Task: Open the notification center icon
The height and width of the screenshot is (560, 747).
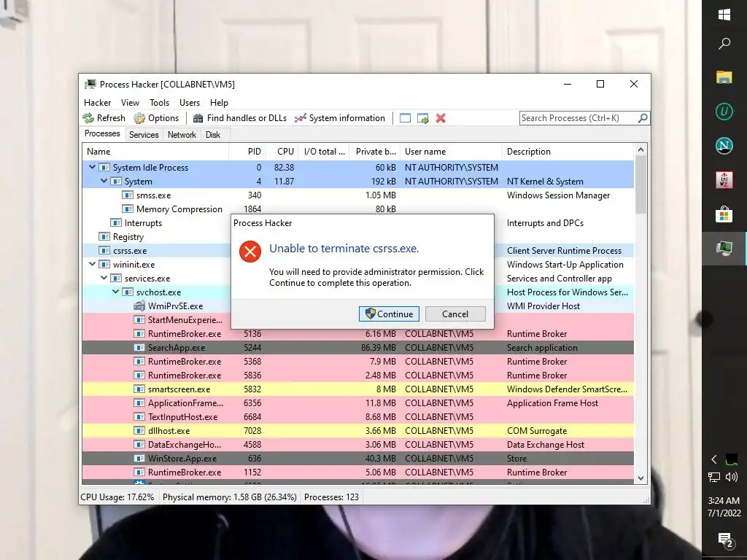Action: [724, 540]
